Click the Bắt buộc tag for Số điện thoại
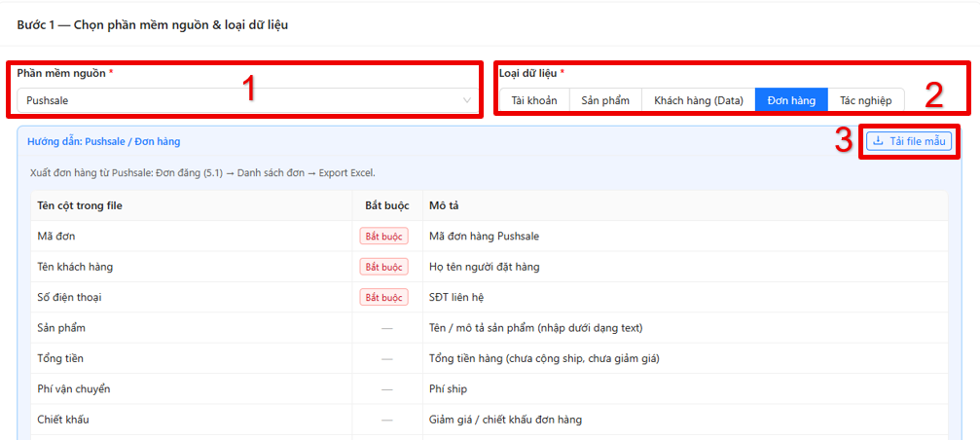This screenshot has height=440, width=980. (x=383, y=298)
